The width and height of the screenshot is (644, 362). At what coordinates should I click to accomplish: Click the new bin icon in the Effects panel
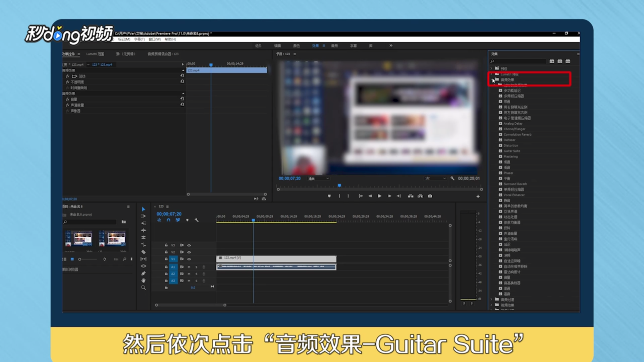(568, 61)
